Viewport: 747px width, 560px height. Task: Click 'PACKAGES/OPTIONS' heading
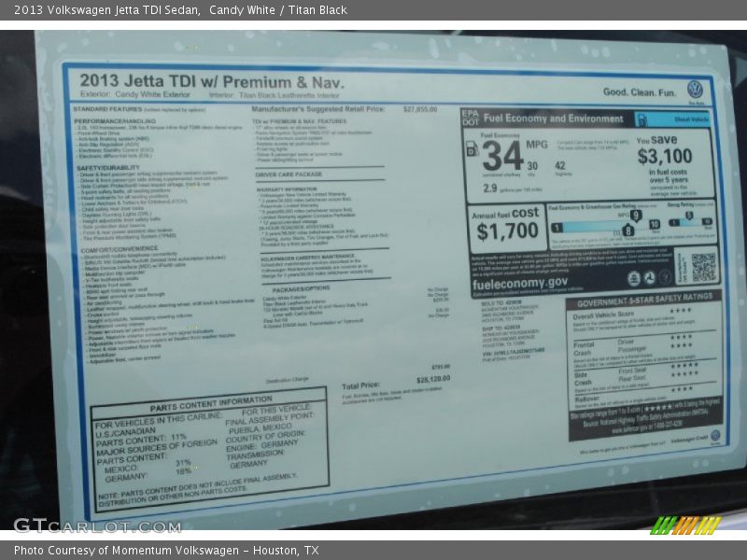click(x=301, y=289)
